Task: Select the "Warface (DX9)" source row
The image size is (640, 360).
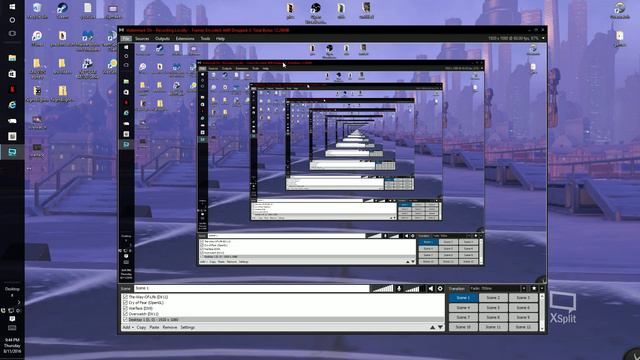Action: tap(284, 309)
